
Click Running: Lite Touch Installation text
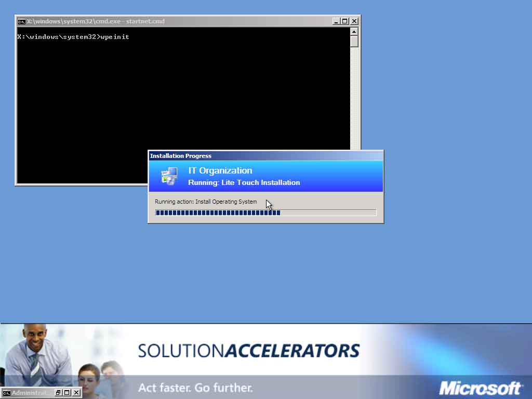(x=244, y=182)
